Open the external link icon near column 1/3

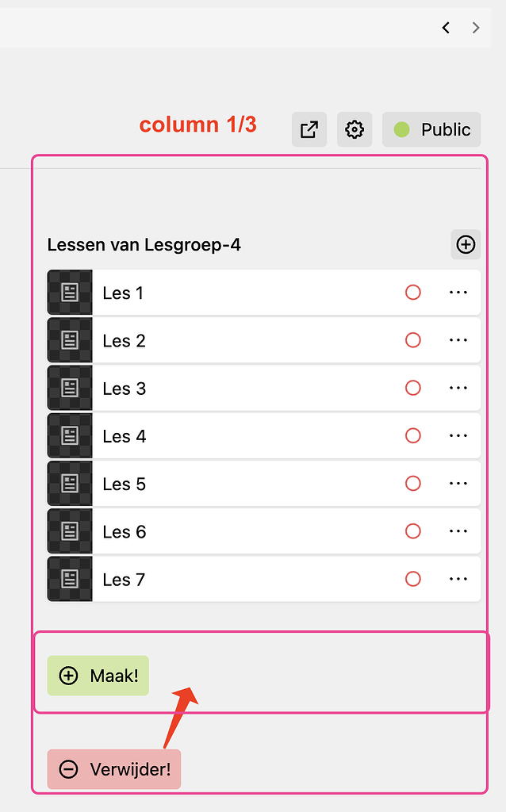pos(309,129)
